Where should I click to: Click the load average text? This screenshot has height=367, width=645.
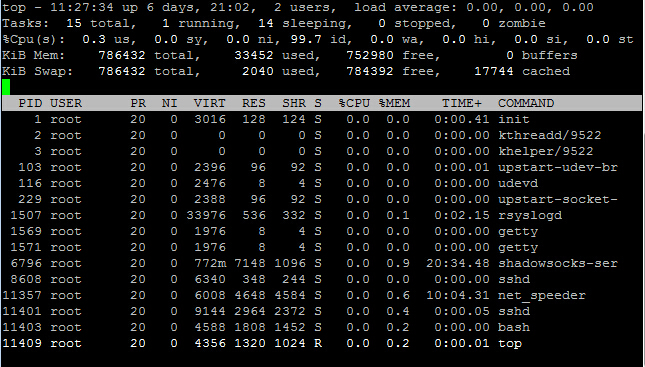406,7
